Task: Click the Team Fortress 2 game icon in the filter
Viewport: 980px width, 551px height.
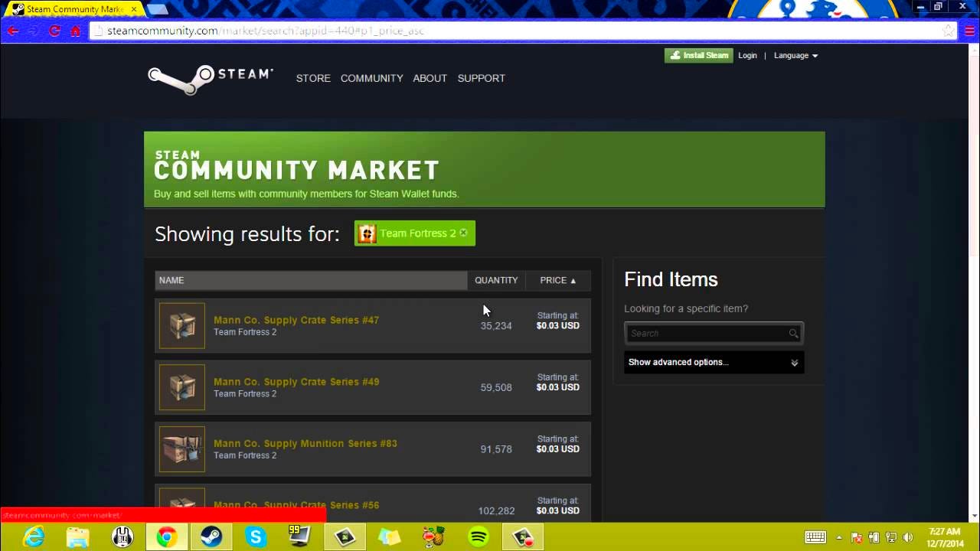Action: tap(367, 233)
